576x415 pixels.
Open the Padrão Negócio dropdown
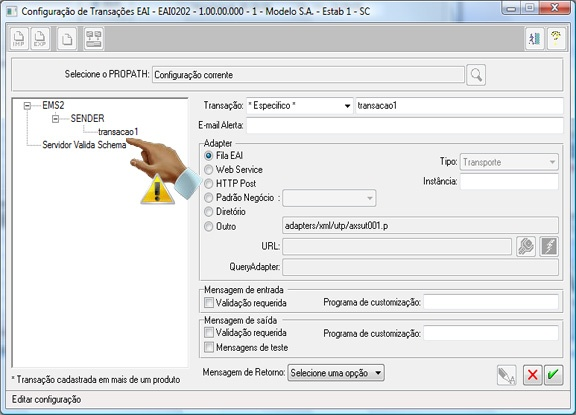click(x=329, y=198)
